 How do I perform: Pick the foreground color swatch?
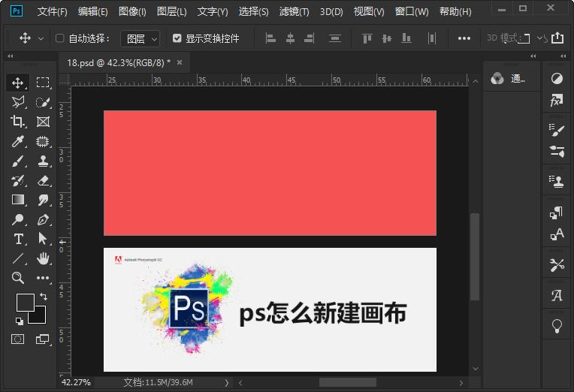coord(26,303)
